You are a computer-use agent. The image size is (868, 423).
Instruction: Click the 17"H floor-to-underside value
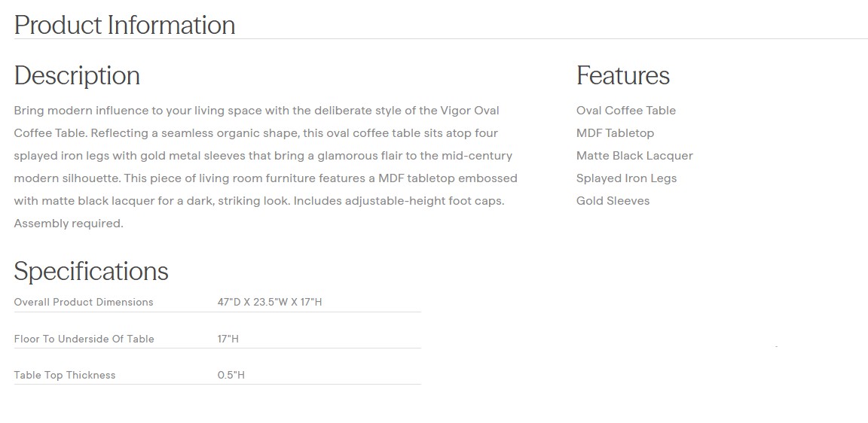tap(228, 339)
